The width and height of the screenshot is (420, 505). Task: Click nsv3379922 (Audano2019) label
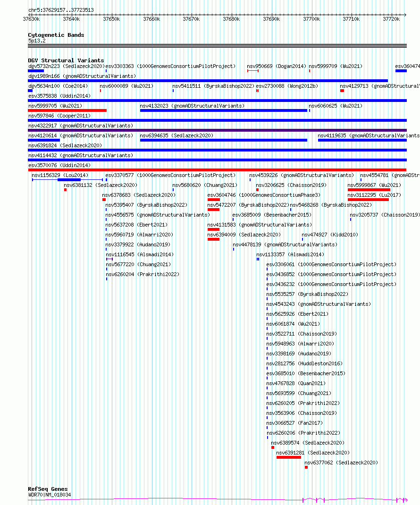(138, 245)
